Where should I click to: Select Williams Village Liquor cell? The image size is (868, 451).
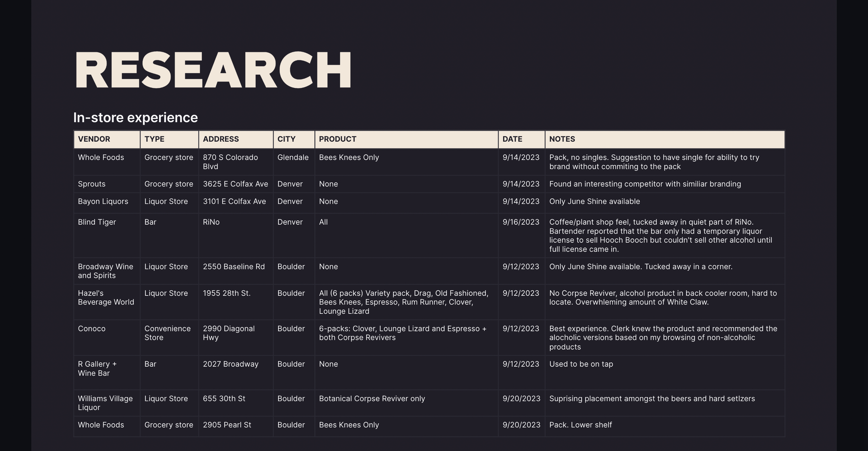[107, 403]
